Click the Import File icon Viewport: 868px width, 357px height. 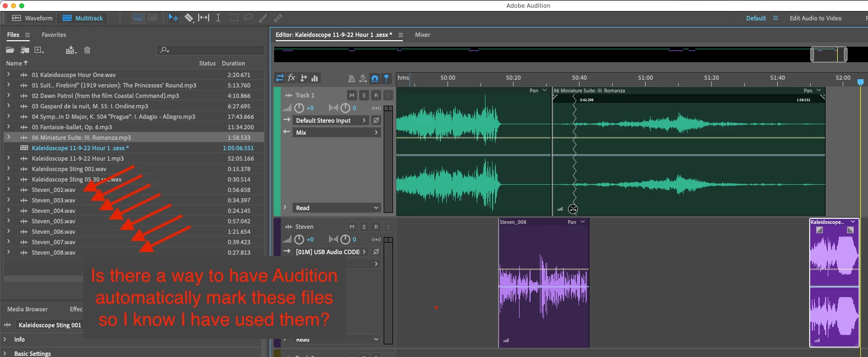(25, 50)
